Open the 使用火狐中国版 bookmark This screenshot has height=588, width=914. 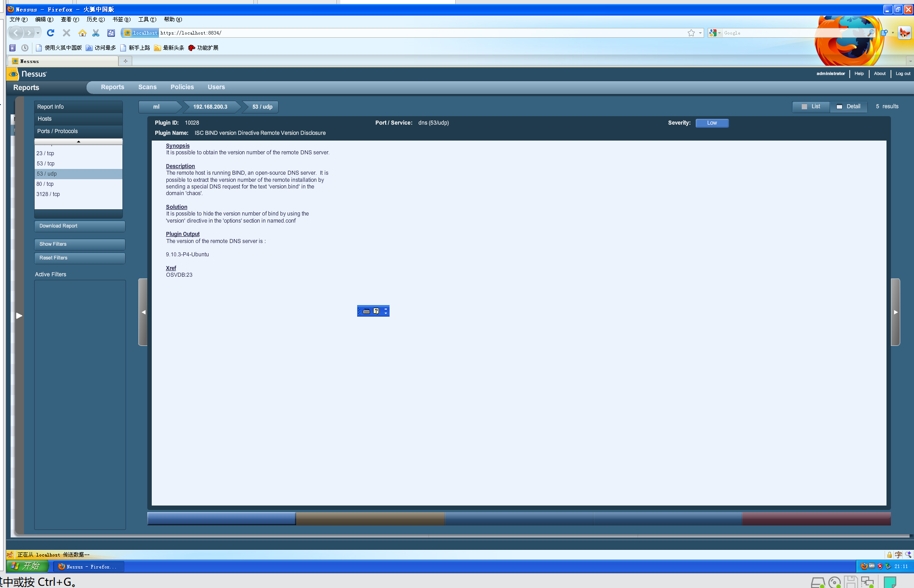[59, 48]
